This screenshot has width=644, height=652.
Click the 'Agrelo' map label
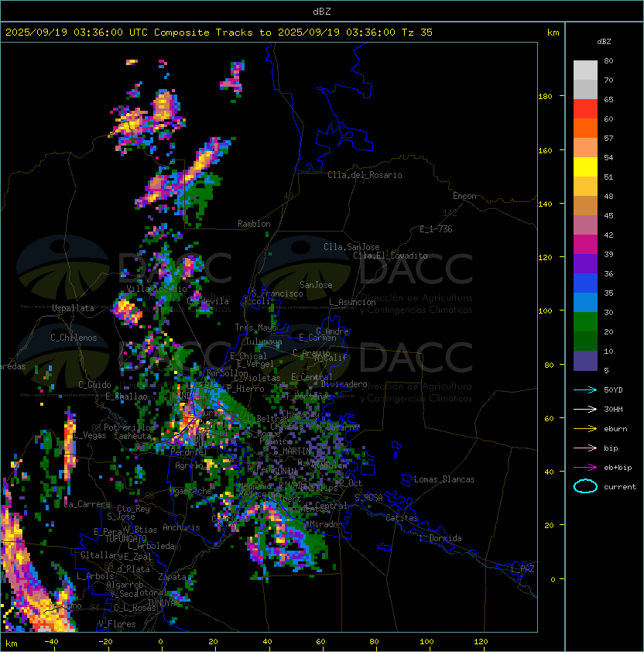(189, 465)
